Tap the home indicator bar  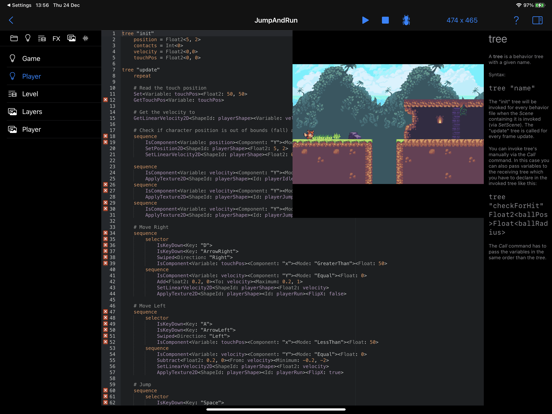[276, 409]
